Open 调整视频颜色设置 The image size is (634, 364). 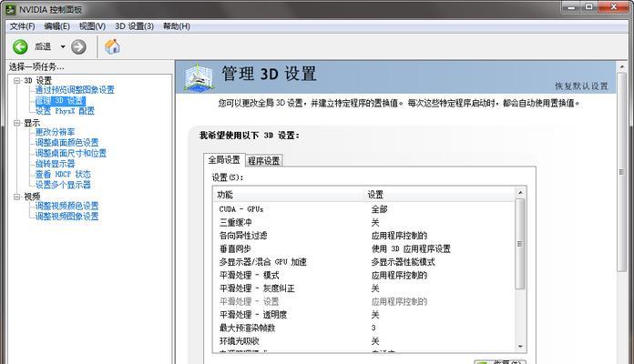point(66,206)
